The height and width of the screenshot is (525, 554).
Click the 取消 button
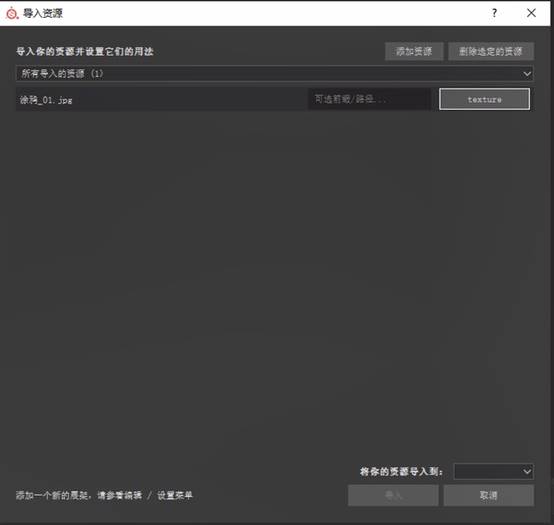[489, 495]
